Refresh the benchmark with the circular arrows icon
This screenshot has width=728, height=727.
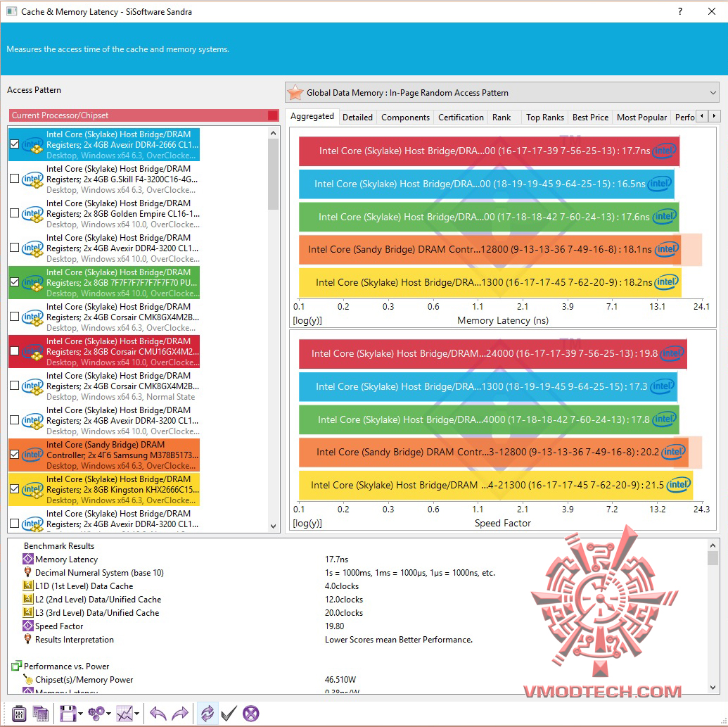[x=207, y=714]
